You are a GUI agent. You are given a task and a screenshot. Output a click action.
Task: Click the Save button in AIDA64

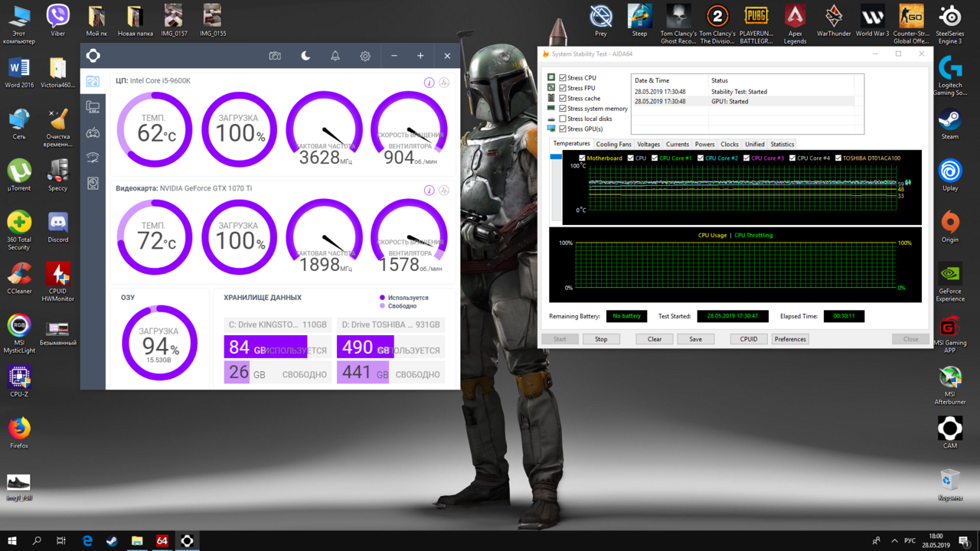pyautogui.click(x=695, y=339)
